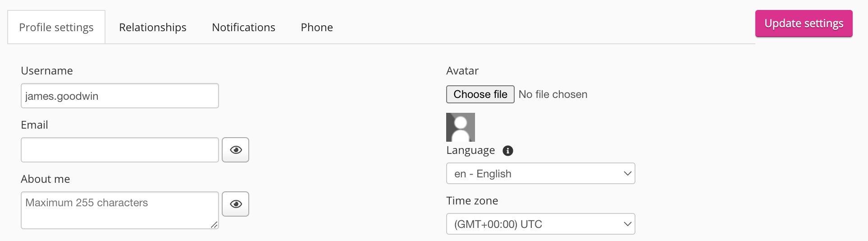Click the Language field label

click(x=471, y=150)
